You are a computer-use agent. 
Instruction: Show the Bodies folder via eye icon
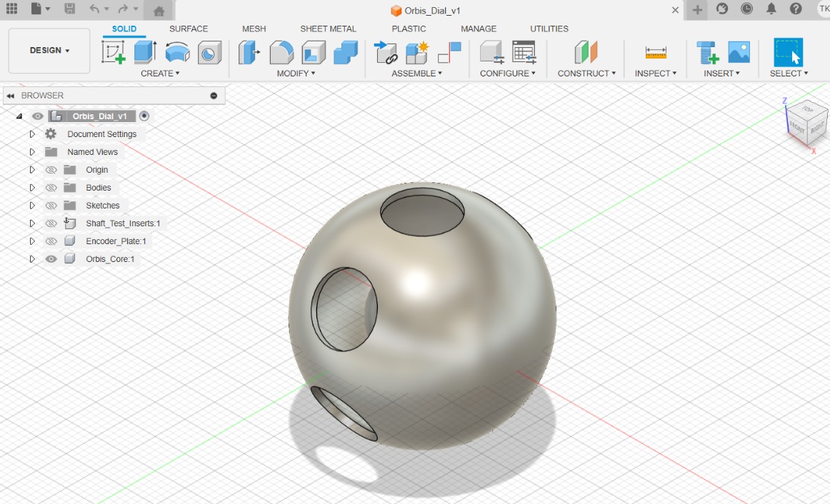(51, 188)
